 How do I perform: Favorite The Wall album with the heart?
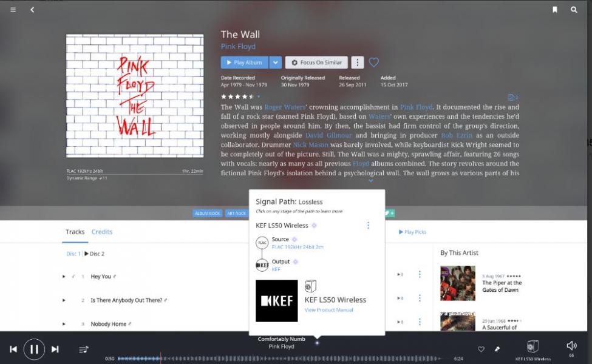coord(374,62)
